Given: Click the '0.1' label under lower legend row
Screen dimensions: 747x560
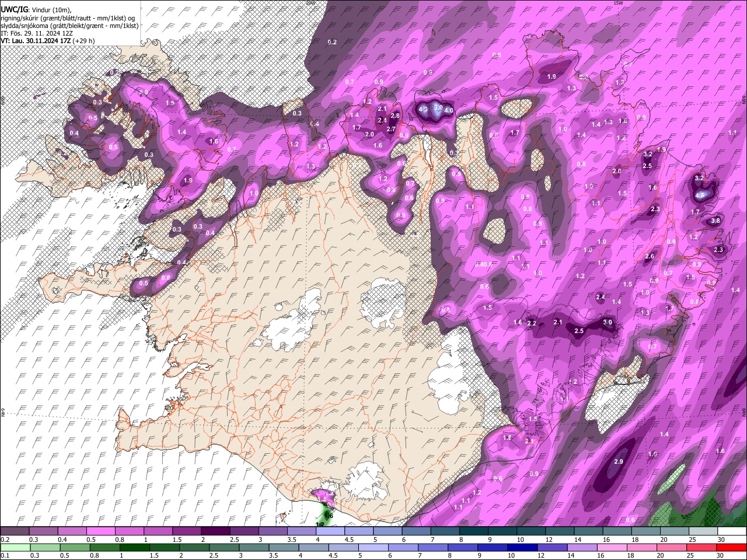Looking at the screenshot, I should (x=5, y=556).
